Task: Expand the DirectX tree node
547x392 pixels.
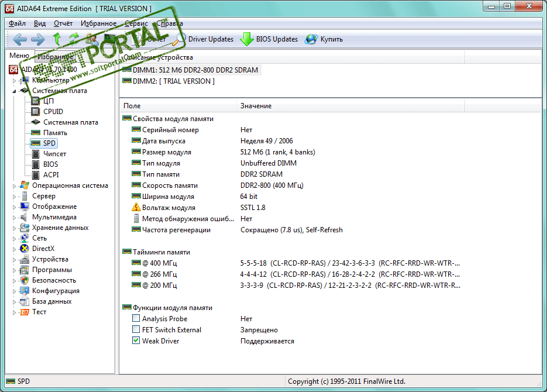Action: 14,249
